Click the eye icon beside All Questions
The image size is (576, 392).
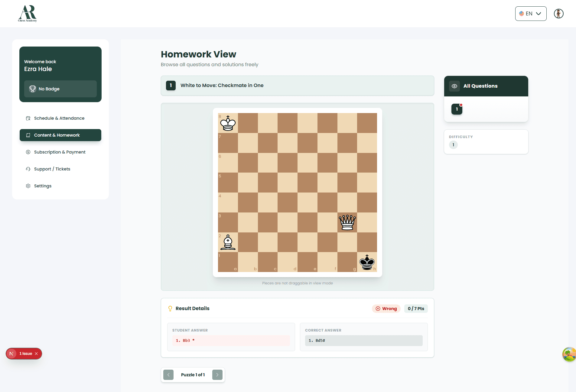[x=454, y=86]
